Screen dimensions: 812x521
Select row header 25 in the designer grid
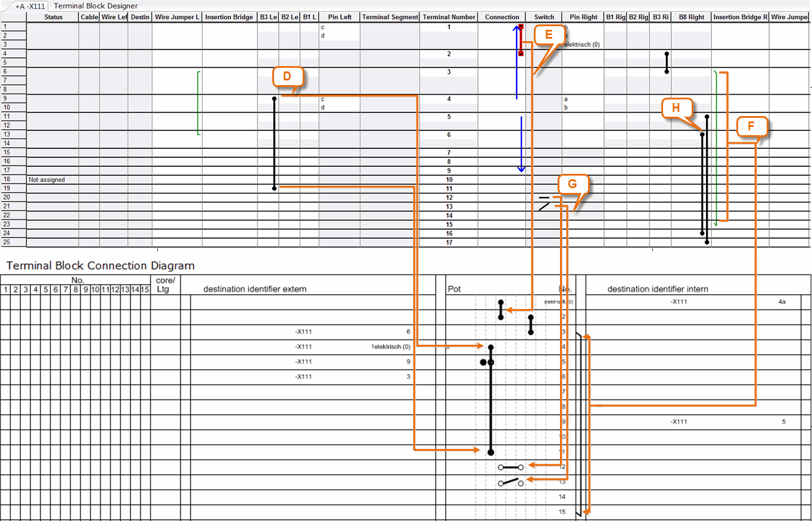(13, 242)
